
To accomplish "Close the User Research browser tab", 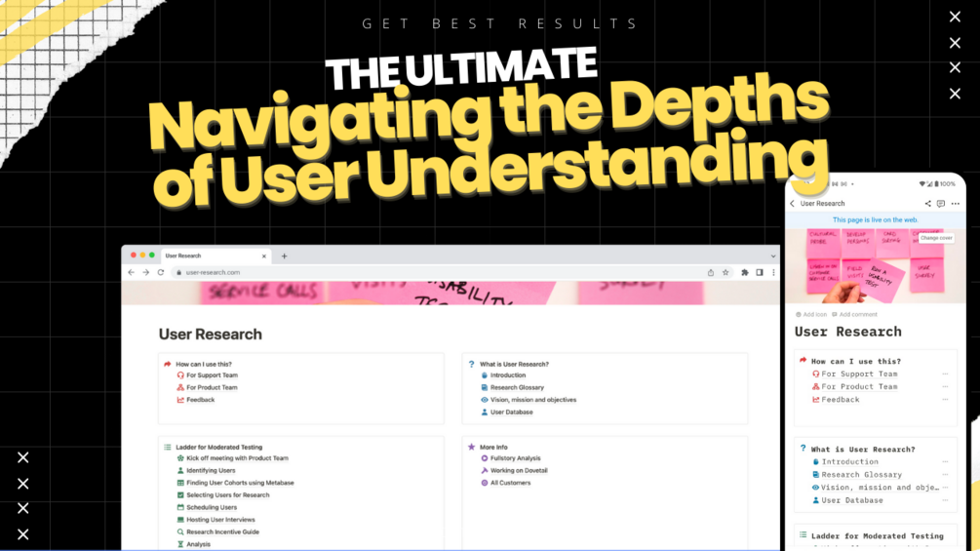I will point(263,256).
